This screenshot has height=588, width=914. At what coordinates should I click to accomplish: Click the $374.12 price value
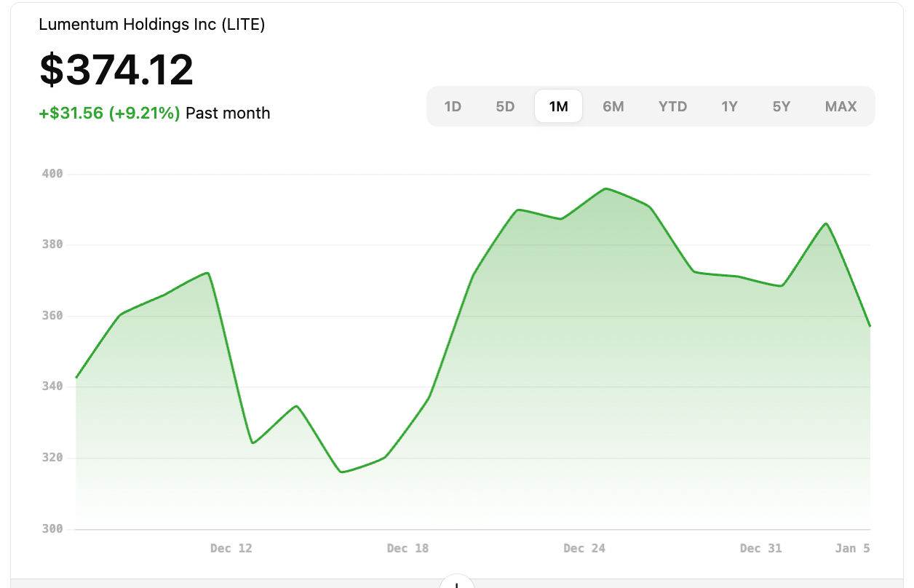coord(116,70)
